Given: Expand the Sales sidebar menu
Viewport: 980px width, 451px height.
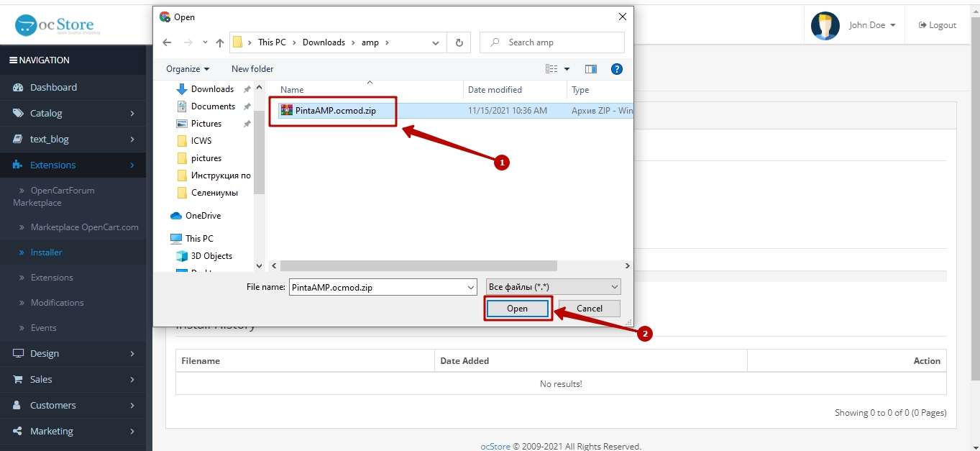Looking at the screenshot, I should tap(73, 379).
